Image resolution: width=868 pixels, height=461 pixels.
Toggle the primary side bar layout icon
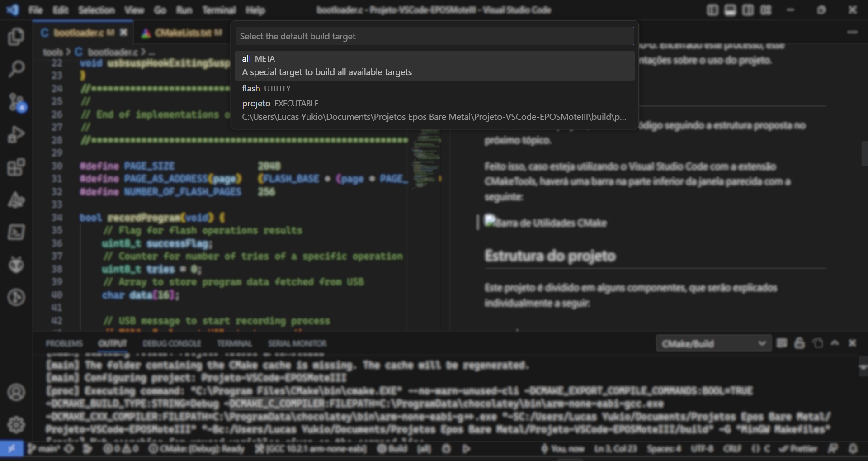coord(712,10)
